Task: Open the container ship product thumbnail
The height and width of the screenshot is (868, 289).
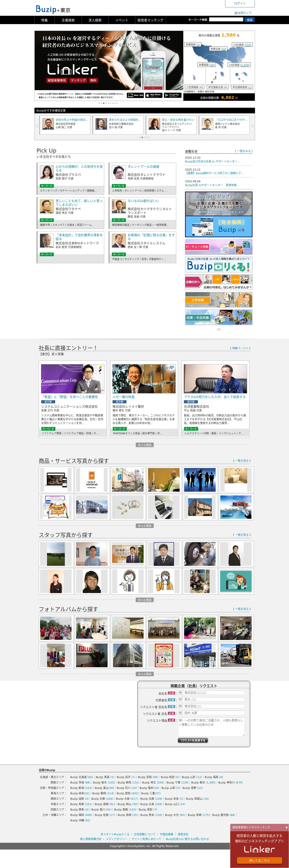Action: pyautogui.click(x=236, y=507)
